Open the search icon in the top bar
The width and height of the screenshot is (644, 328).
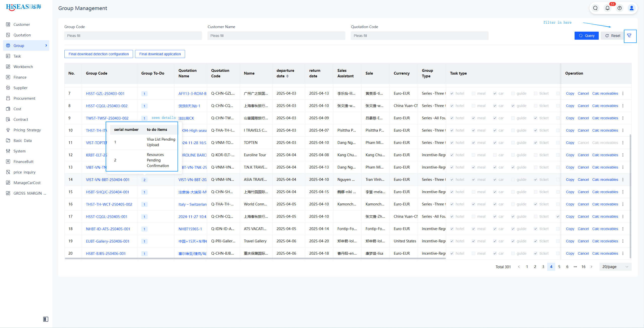pos(595,8)
